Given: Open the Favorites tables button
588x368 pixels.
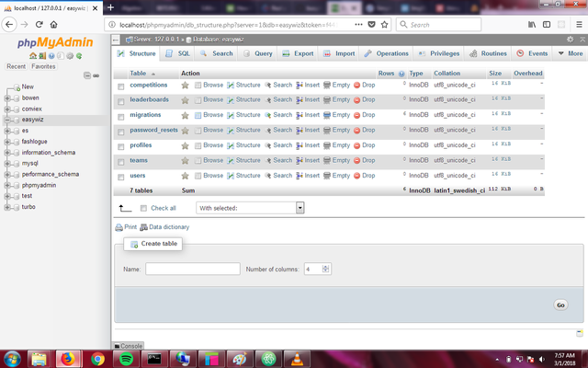Looking at the screenshot, I should tap(43, 66).
